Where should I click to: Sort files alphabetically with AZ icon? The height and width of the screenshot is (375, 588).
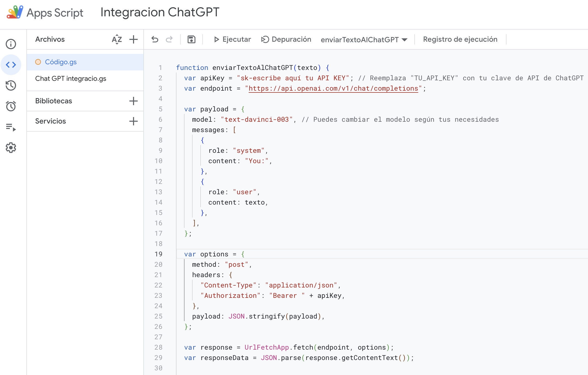[x=117, y=39]
